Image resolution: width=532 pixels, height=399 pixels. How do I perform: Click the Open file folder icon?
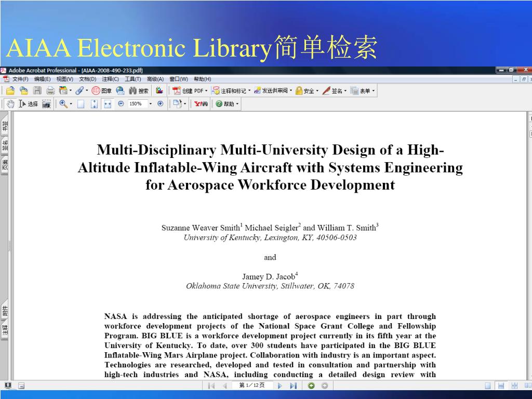pyautogui.click(x=10, y=90)
